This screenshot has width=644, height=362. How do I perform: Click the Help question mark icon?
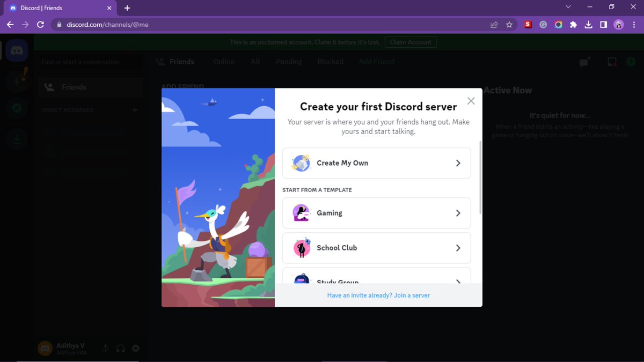point(631,62)
